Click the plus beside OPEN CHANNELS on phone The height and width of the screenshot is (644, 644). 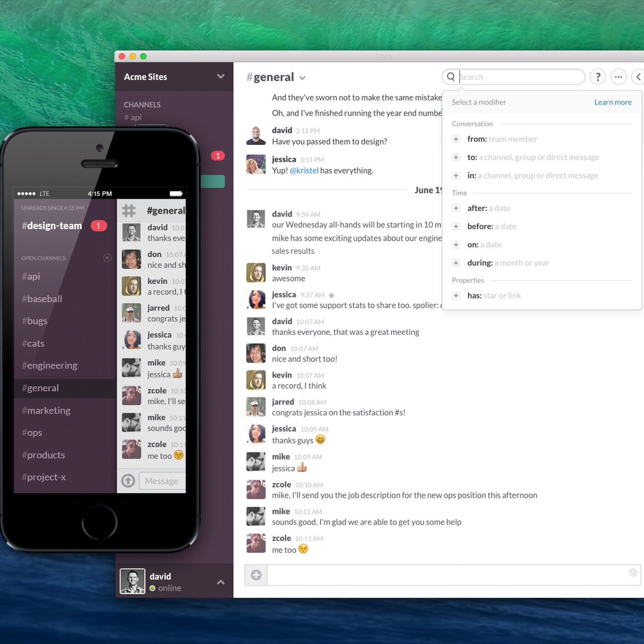pyautogui.click(x=107, y=258)
